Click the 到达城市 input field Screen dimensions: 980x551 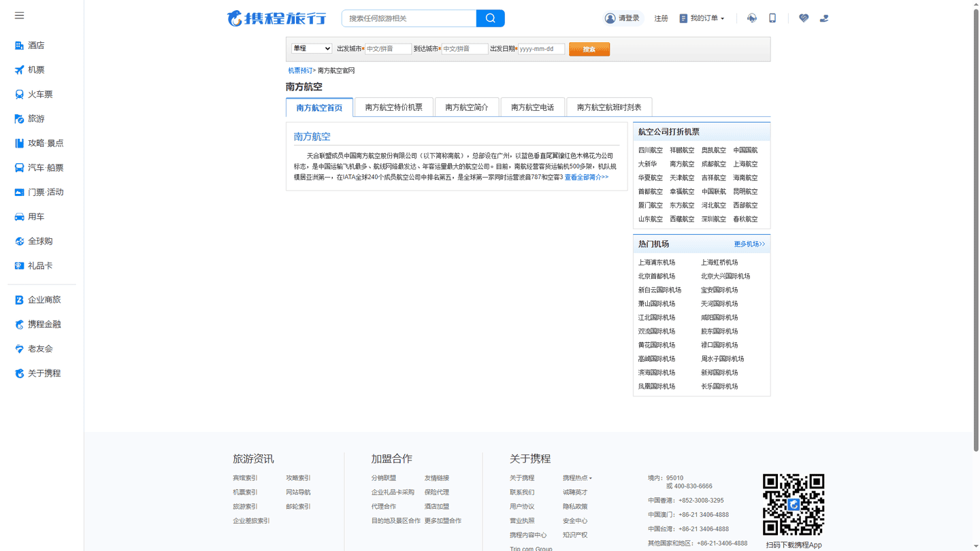[465, 49]
